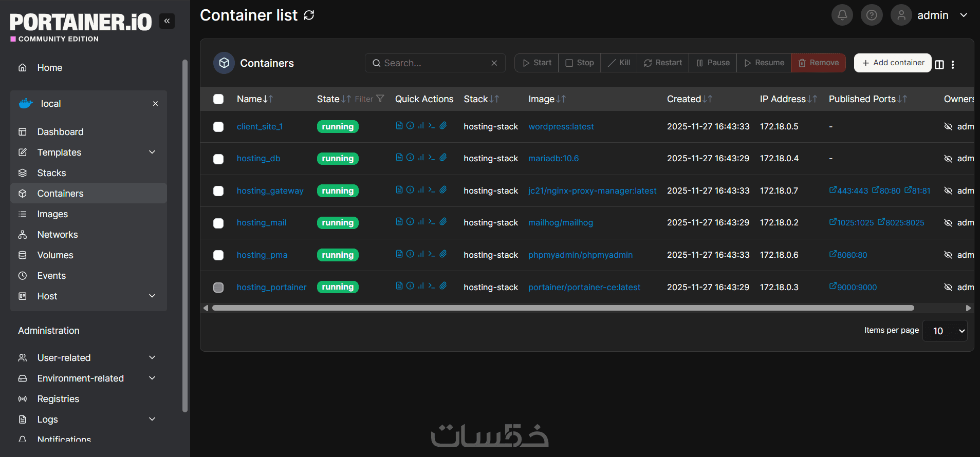Focus the container Search field
Screen dimensions: 980x457
tap(435, 63)
